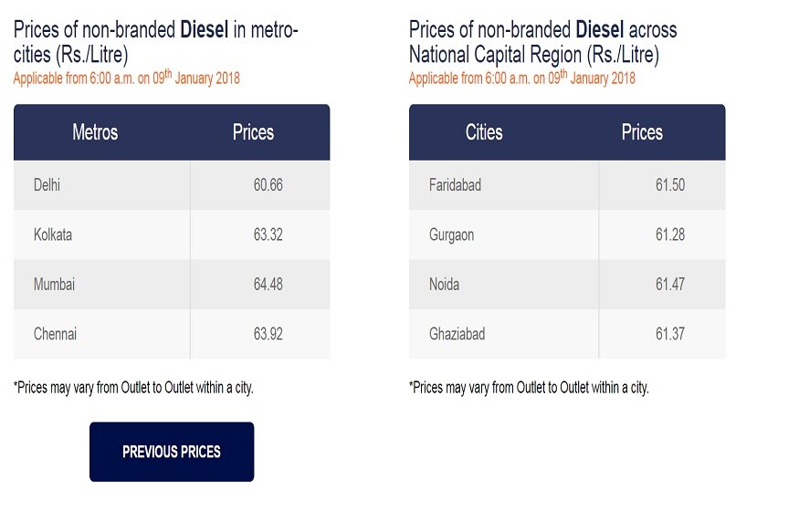
Task: Click the metro-cities Diesel prices heading
Action: coord(156,42)
